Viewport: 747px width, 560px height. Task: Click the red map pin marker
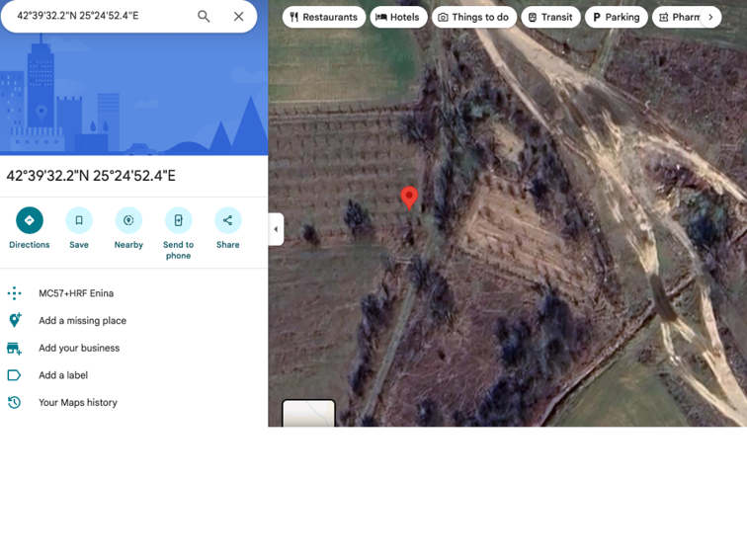click(x=409, y=198)
